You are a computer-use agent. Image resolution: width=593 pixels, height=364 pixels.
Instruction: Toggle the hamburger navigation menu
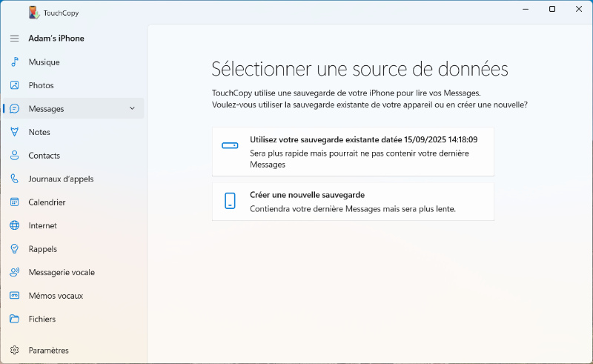[14, 39]
